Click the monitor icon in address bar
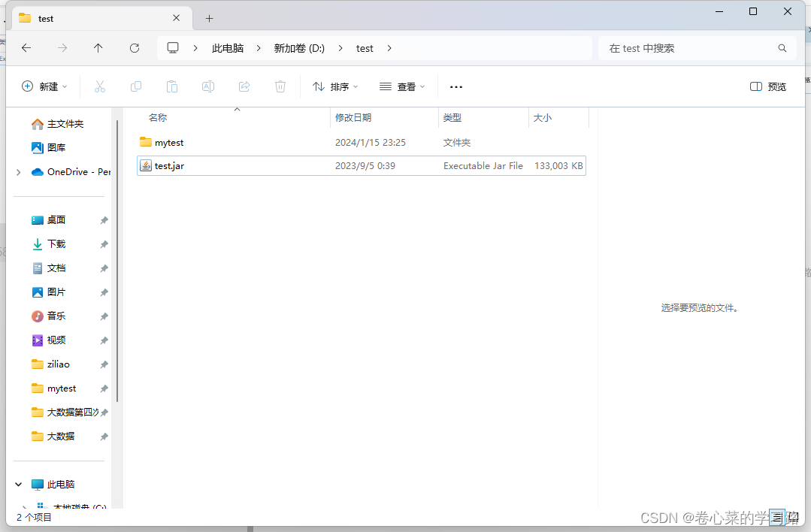The height and width of the screenshot is (532, 811). click(173, 48)
